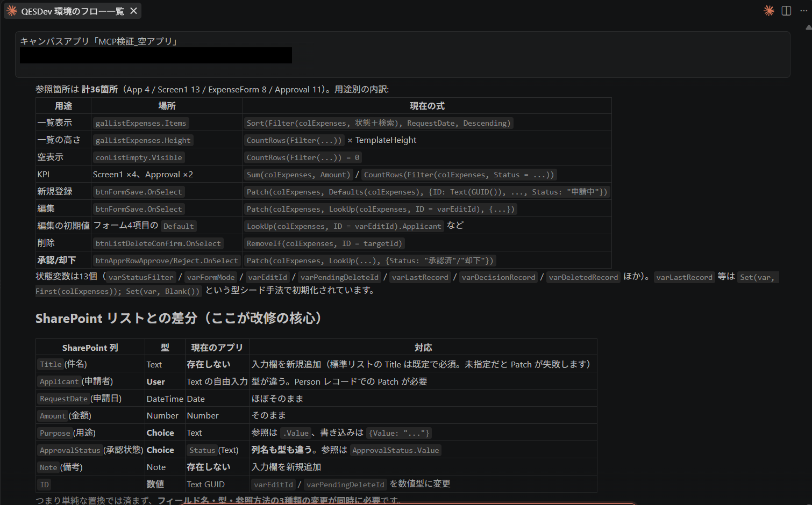Click the btnListDeleteConfirm.OnSelect cell

(158, 243)
